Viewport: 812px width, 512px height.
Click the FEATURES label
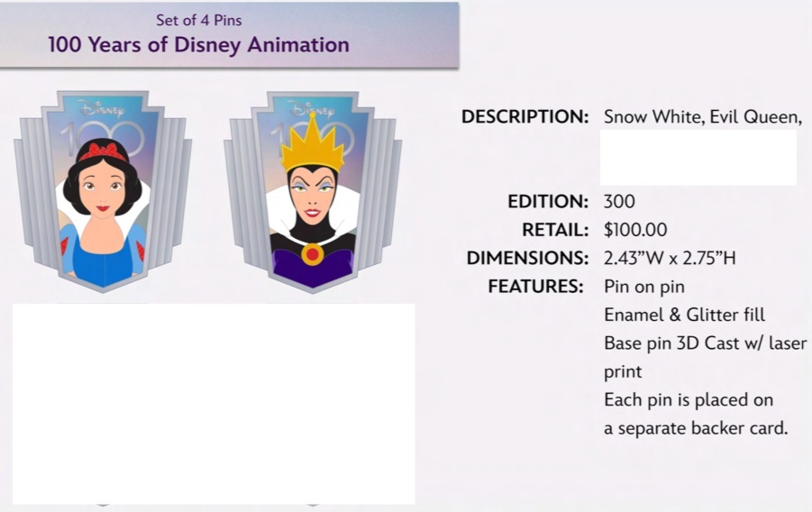pyautogui.click(x=536, y=286)
